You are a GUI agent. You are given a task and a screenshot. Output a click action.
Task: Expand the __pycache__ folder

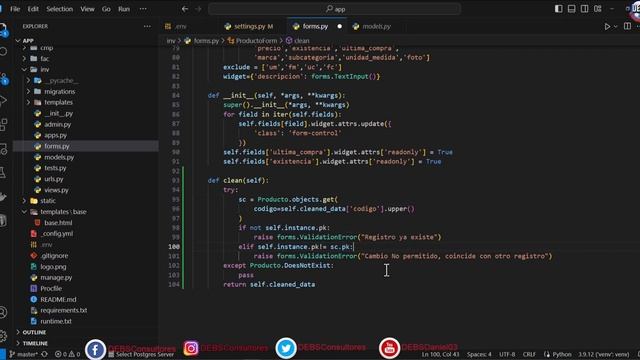pyautogui.click(x=61, y=81)
